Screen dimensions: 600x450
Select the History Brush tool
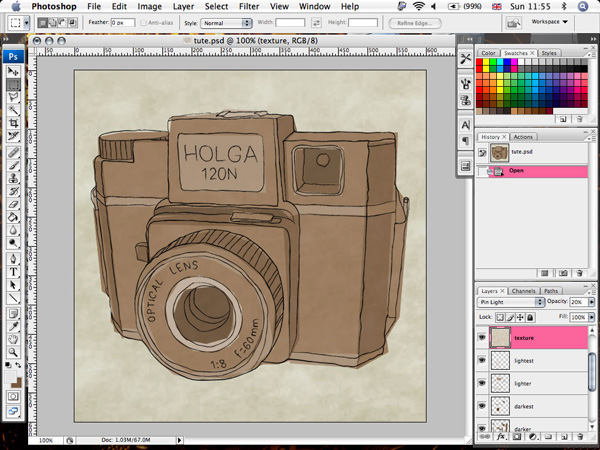pyautogui.click(x=13, y=191)
